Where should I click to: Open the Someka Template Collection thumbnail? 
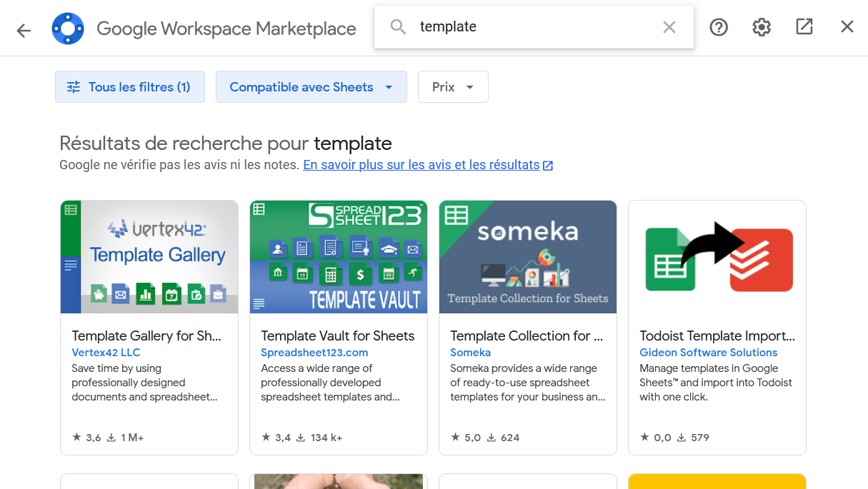coord(528,257)
